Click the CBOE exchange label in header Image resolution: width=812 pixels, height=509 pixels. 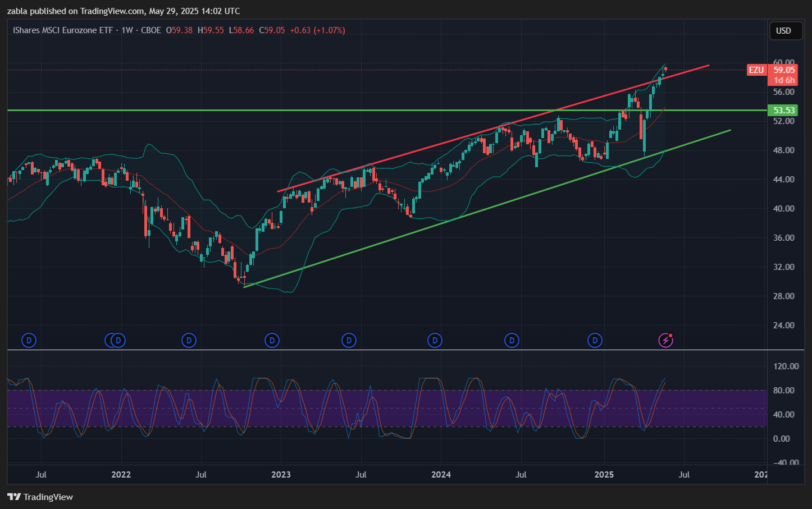(x=150, y=30)
